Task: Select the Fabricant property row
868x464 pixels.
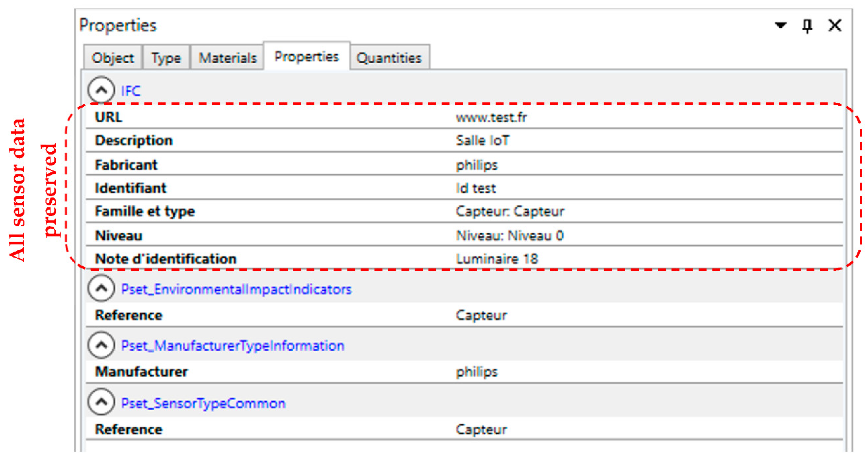Action: pos(126,165)
